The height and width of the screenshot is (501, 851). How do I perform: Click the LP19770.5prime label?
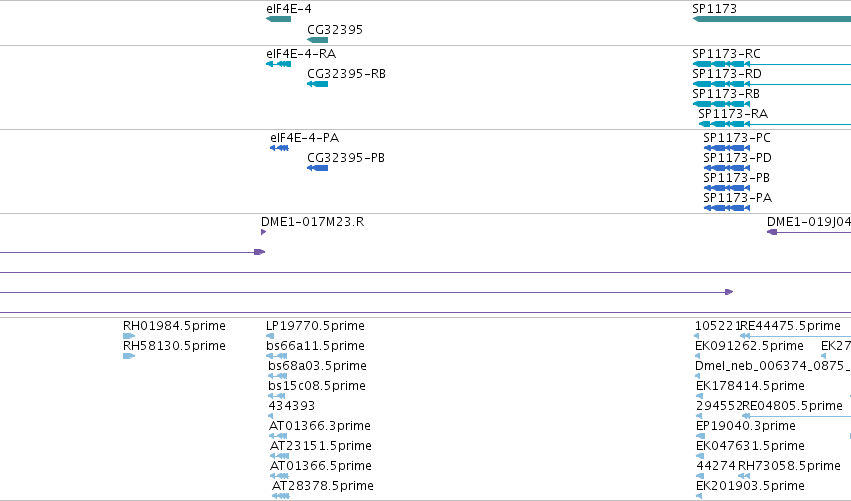315,326
